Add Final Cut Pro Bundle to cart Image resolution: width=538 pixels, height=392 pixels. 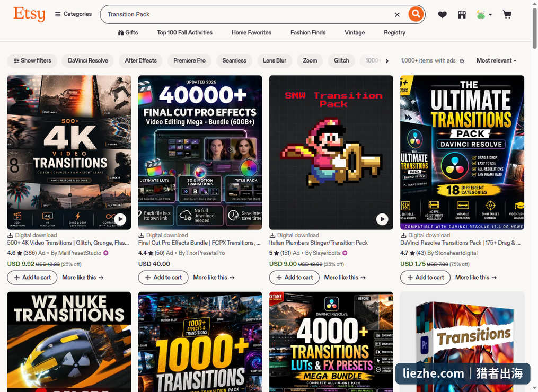coord(163,278)
